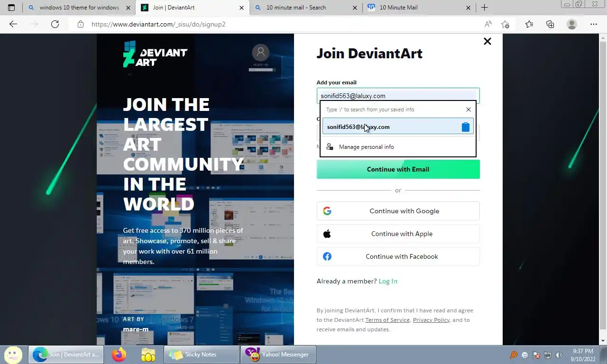Viewport: 607px width, 364px height.
Task: Open the yellow folder taskbar icon
Action: point(148,355)
